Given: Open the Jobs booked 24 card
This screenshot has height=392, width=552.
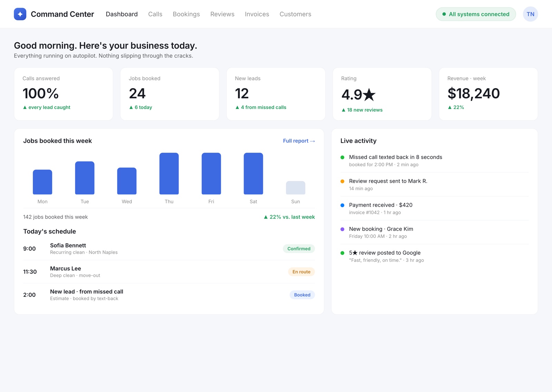Looking at the screenshot, I should click(170, 94).
